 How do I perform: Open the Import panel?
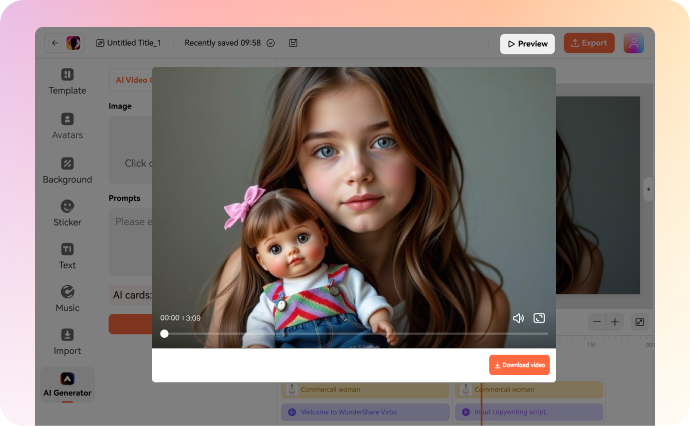[67, 342]
